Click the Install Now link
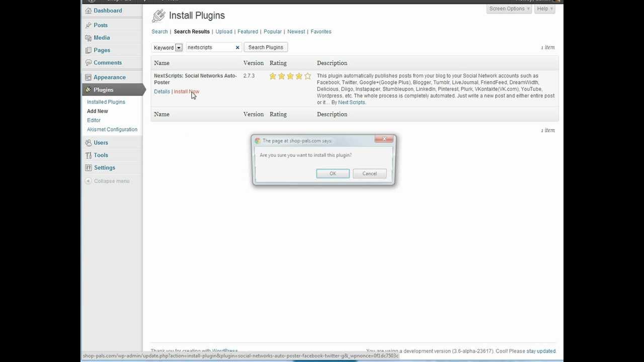This screenshot has height=362, width=644. tap(187, 92)
